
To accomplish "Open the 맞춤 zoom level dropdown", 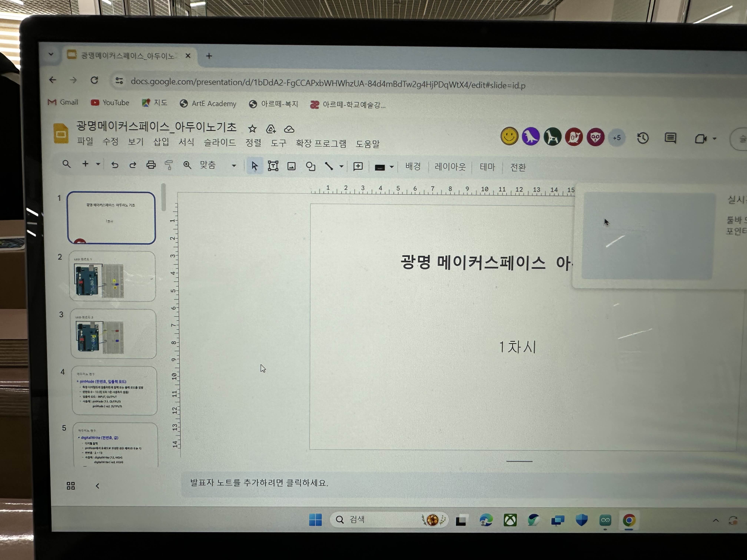I will (218, 165).
